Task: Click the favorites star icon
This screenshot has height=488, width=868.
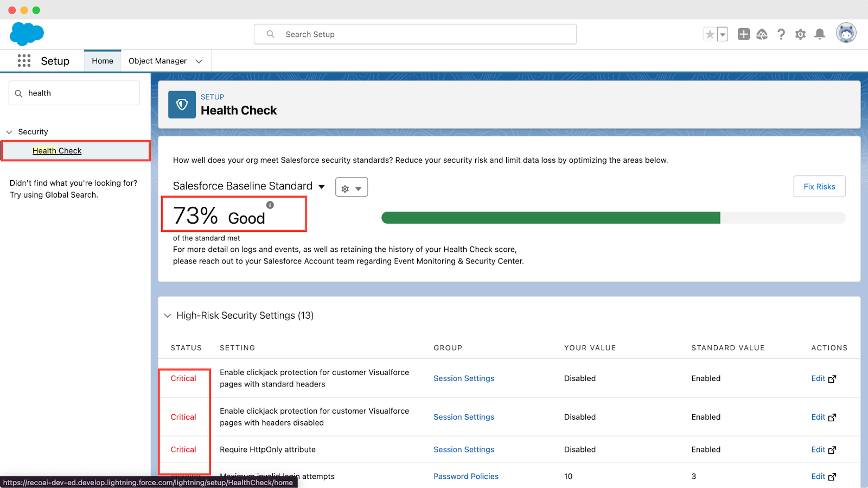Action: point(710,34)
